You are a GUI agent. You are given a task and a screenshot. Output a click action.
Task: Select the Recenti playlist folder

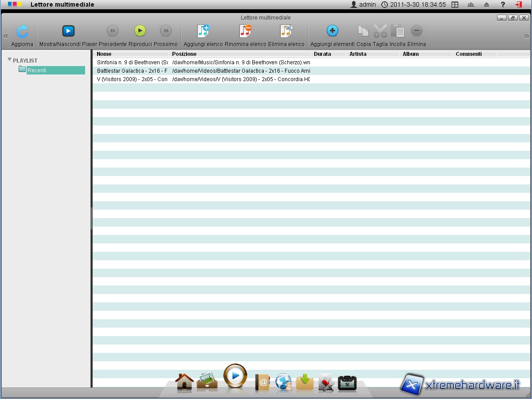37,70
